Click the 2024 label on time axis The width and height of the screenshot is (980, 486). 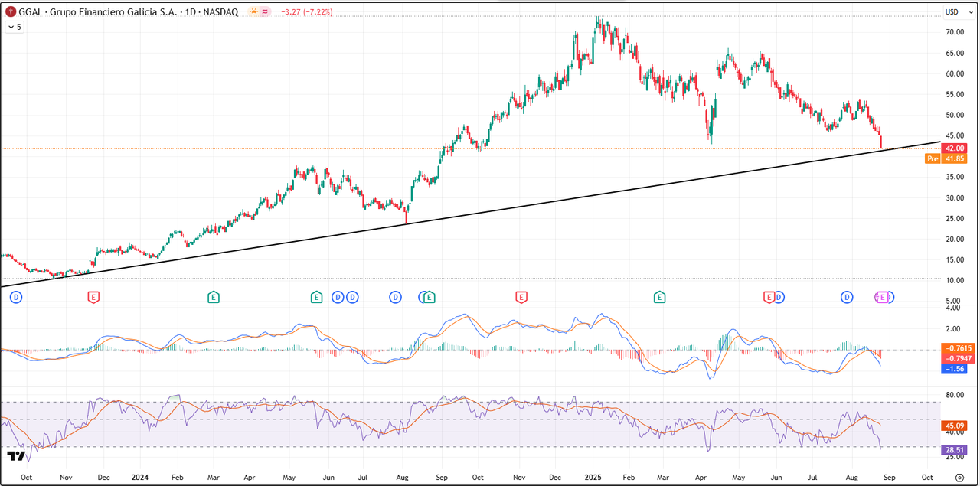click(x=140, y=476)
